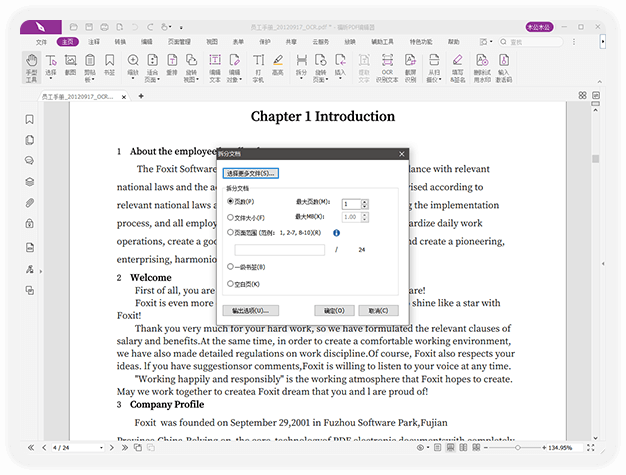Switch to the 保护 (Protect) ribbon tab
626x475 pixels.
pyautogui.click(x=265, y=42)
